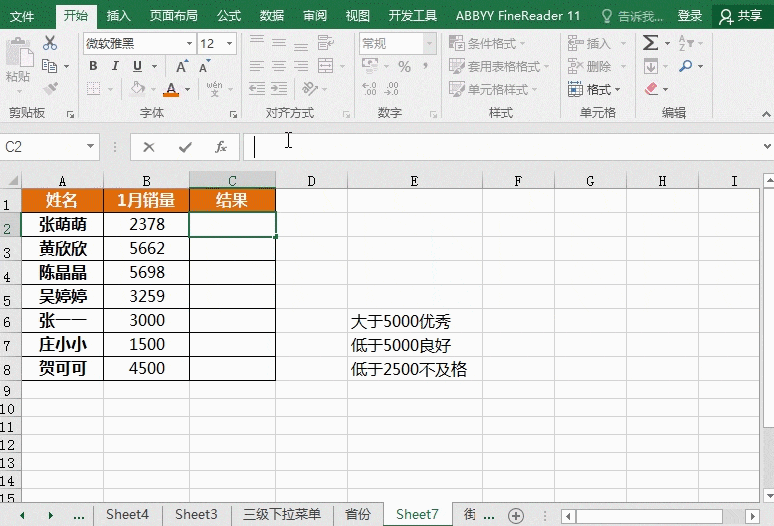
Task: Open the font color dropdown arrow
Action: pos(188,89)
